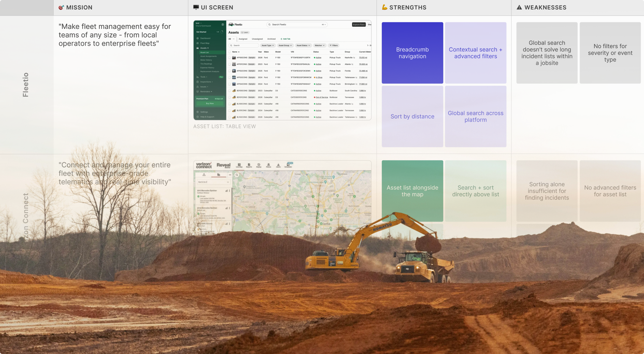Click the Get Started progress circle

click(x=222, y=32)
